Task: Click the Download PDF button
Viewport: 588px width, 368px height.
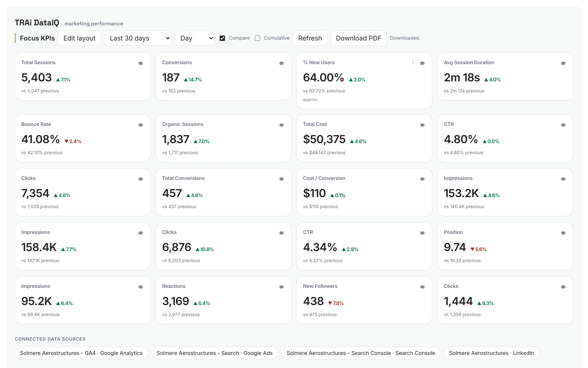Action: tap(359, 38)
